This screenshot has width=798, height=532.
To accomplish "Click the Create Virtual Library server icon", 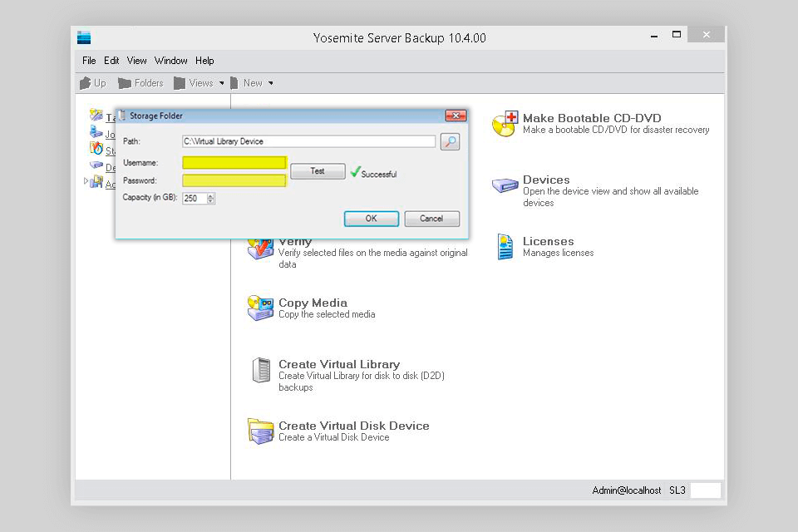I will coord(261,370).
